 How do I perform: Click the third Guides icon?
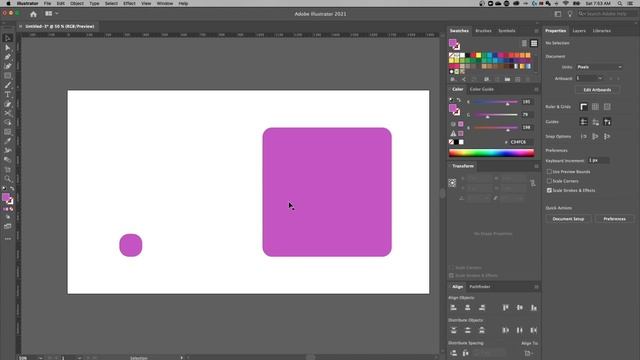point(607,122)
